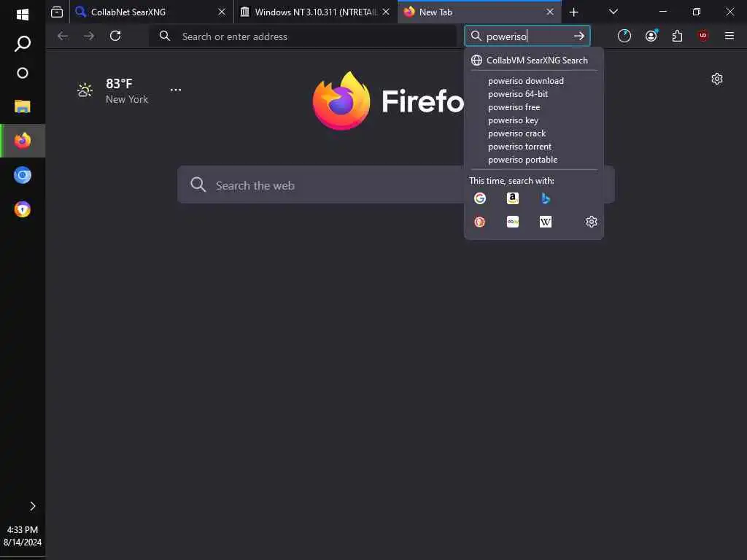Open the Cortana circle icon
The image size is (747, 560).
(23, 73)
